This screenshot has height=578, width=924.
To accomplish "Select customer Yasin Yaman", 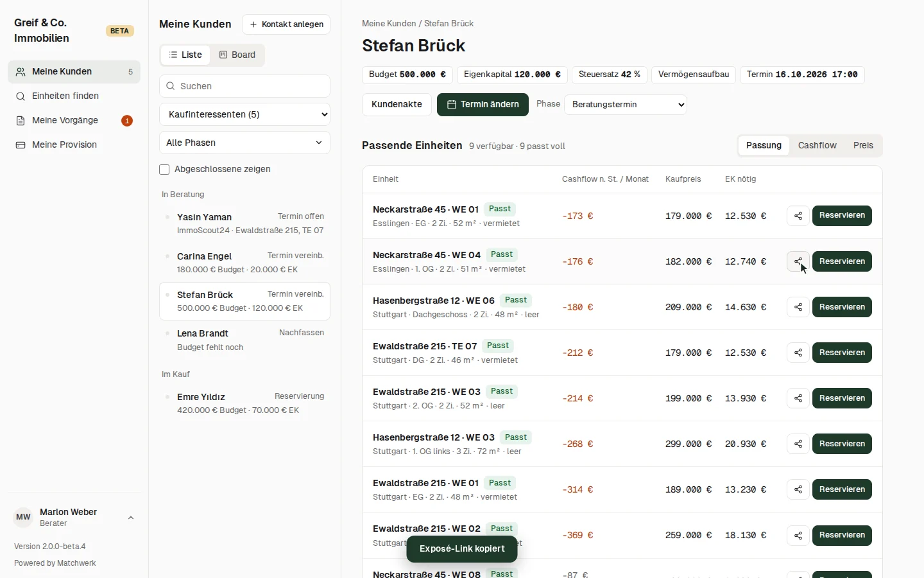I will point(244,223).
